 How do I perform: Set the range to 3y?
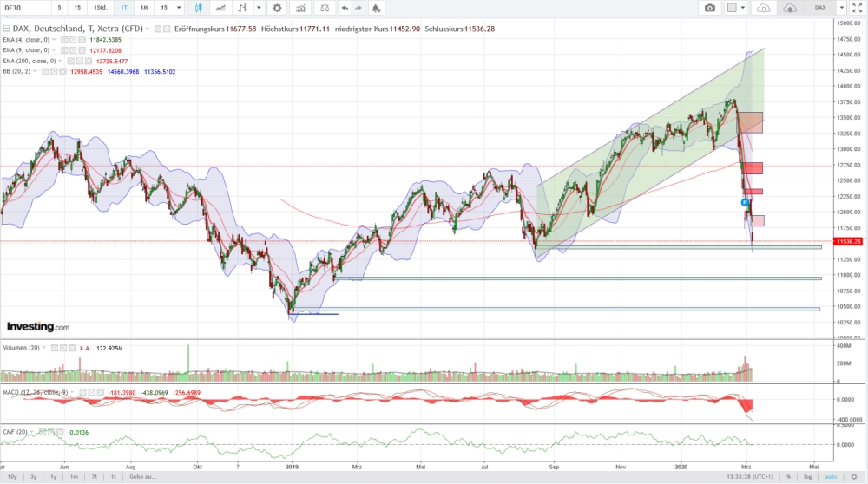[x=33, y=476]
